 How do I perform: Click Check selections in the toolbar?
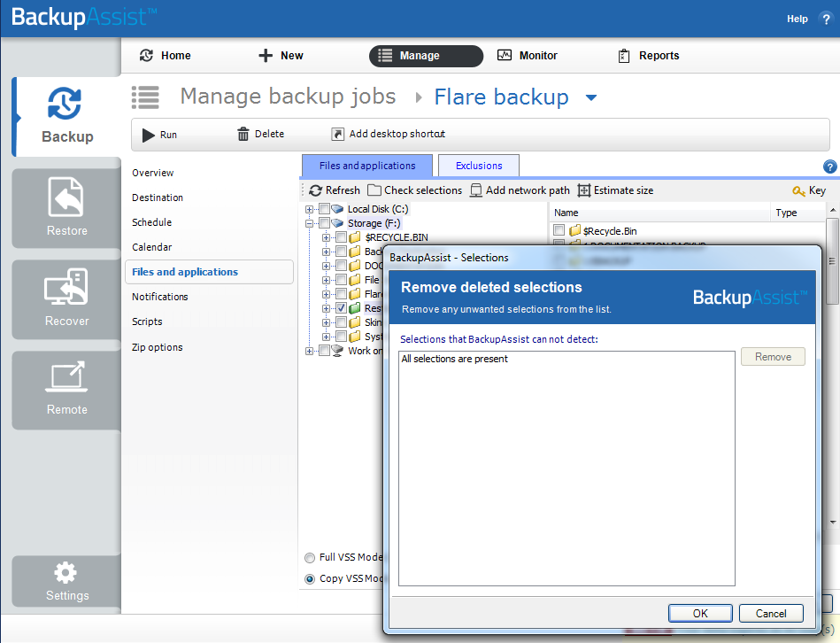point(415,190)
